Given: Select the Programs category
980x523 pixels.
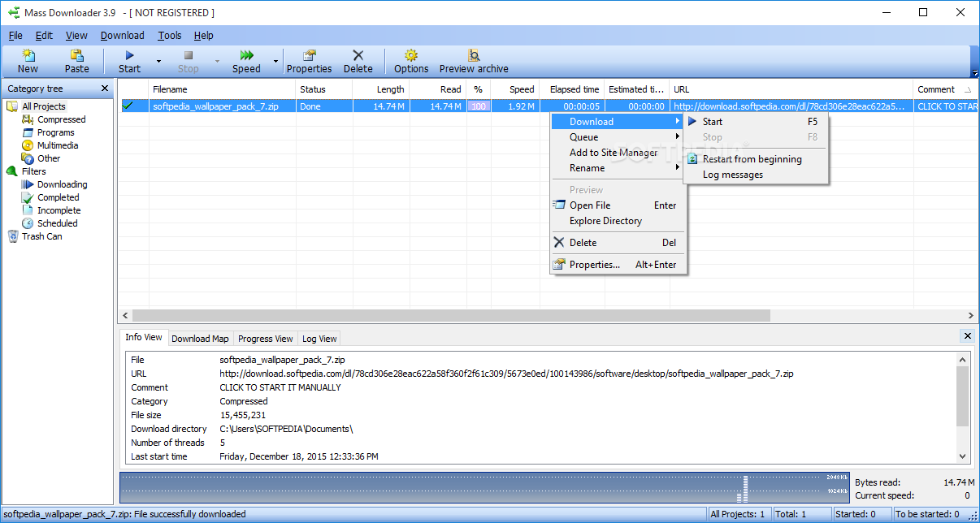Looking at the screenshot, I should coord(55,132).
